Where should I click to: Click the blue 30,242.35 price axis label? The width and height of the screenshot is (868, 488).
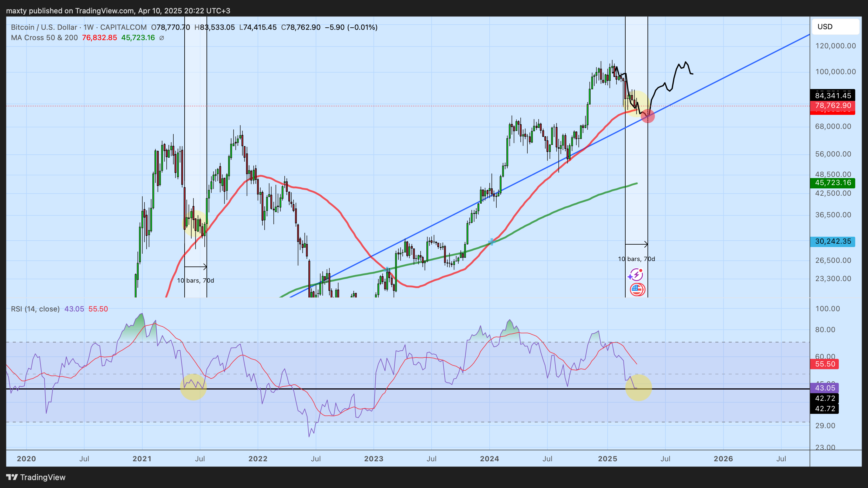[833, 241]
